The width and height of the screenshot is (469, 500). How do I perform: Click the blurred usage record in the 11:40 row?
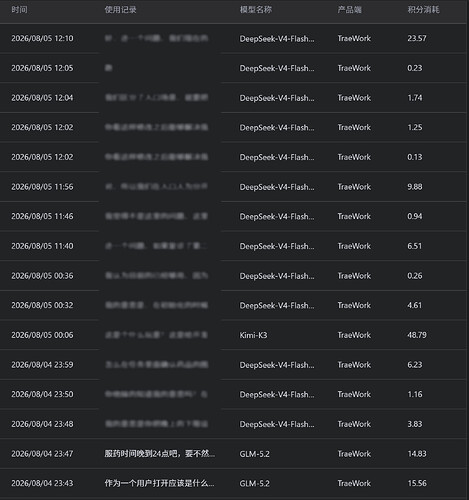pyautogui.click(x=156, y=246)
